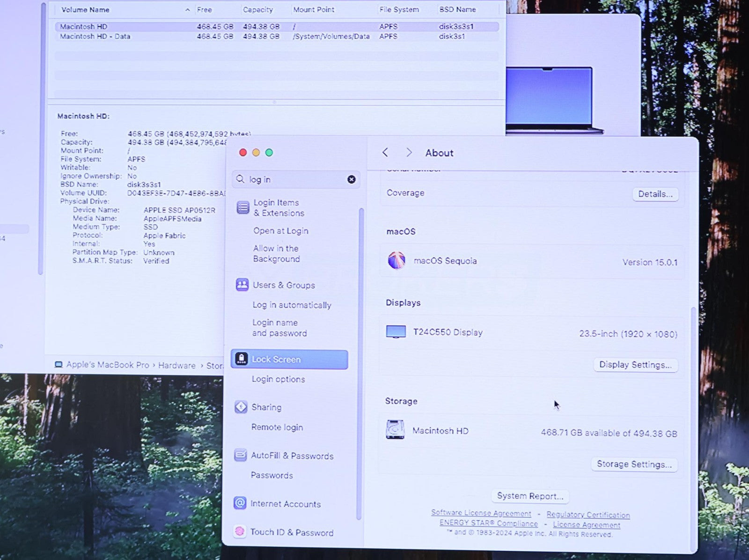Click the yellow minimize window button
Image resolution: width=749 pixels, height=560 pixels.
point(256,152)
